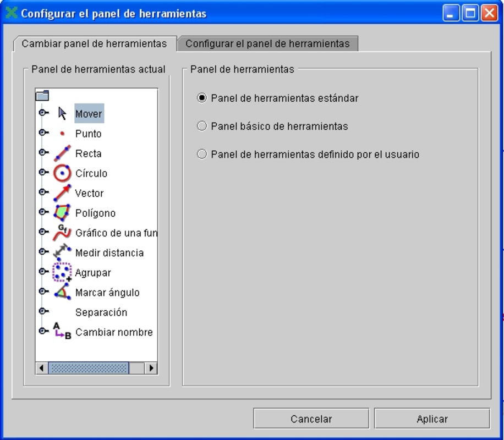This screenshot has height=440, width=504.
Task: Select the Punto text label
Action: click(89, 134)
